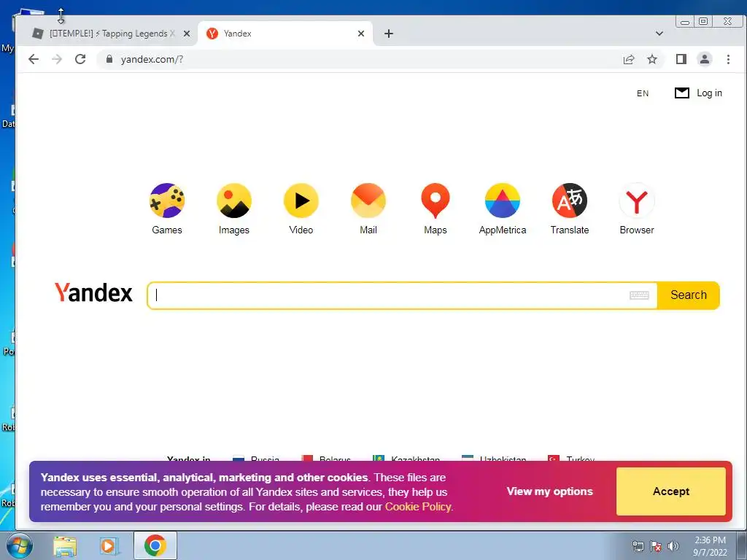Launch Windows Media Player from taskbar
747x560 pixels.
(109, 546)
